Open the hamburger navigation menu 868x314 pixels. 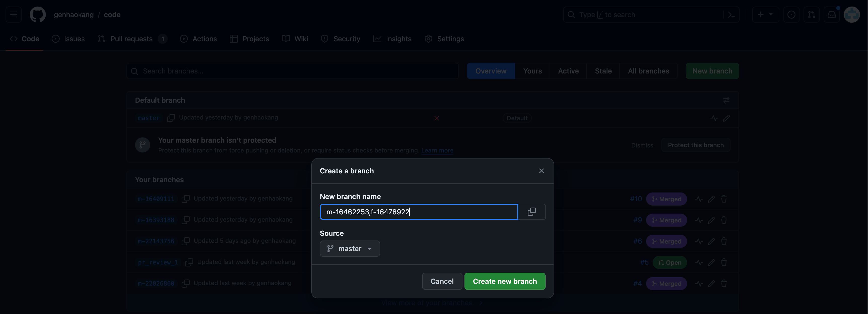[x=14, y=15]
